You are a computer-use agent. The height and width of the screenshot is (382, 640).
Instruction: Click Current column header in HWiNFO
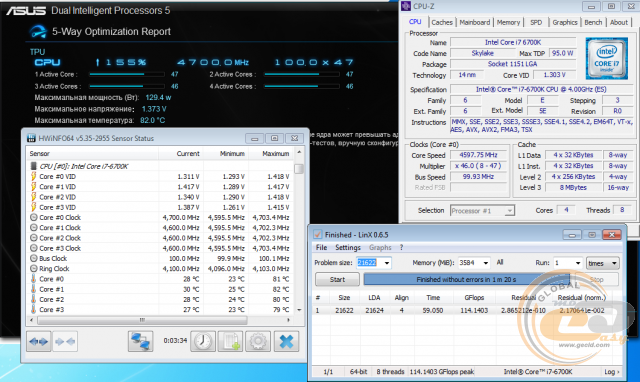(181, 154)
